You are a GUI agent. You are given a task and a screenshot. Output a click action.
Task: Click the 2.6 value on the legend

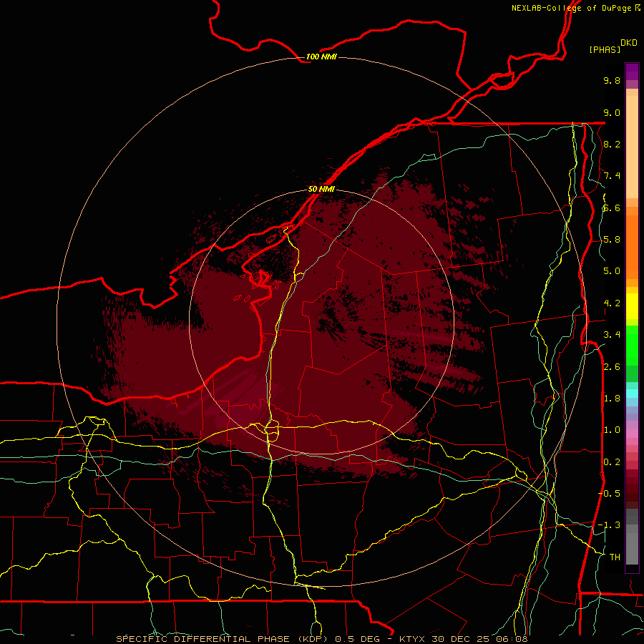[x=612, y=367]
